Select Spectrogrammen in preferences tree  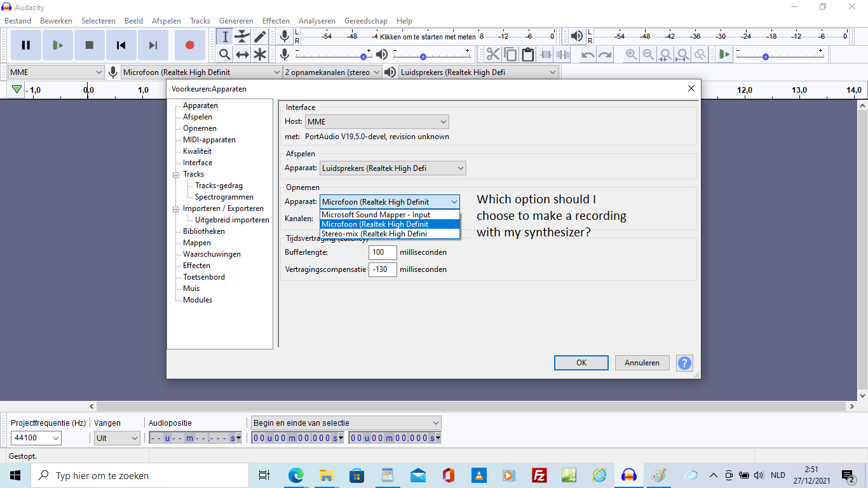pyautogui.click(x=224, y=197)
